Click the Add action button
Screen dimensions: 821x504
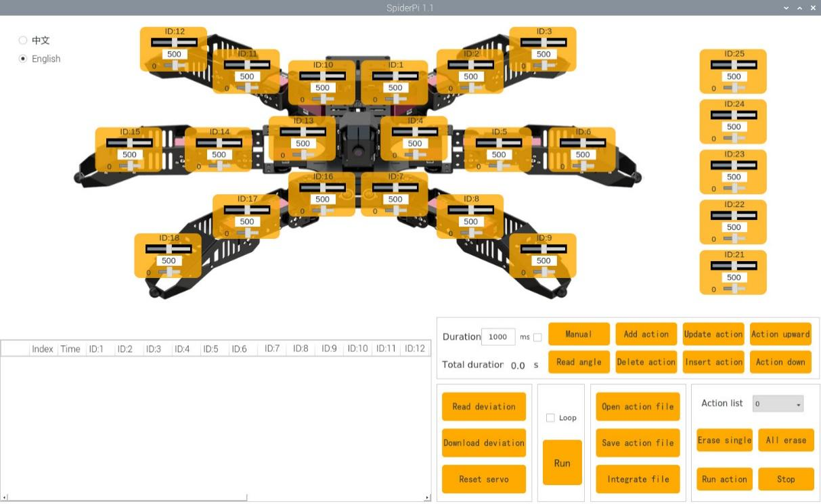646,334
